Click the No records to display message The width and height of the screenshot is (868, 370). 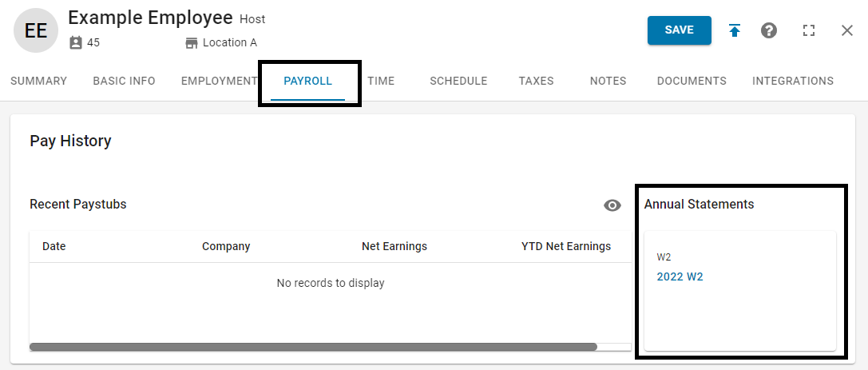331,283
